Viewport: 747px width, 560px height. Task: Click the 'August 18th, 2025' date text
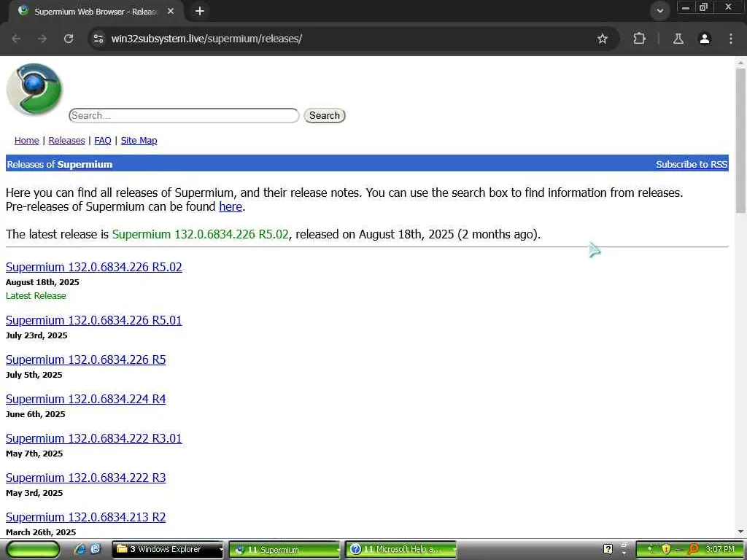click(42, 282)
